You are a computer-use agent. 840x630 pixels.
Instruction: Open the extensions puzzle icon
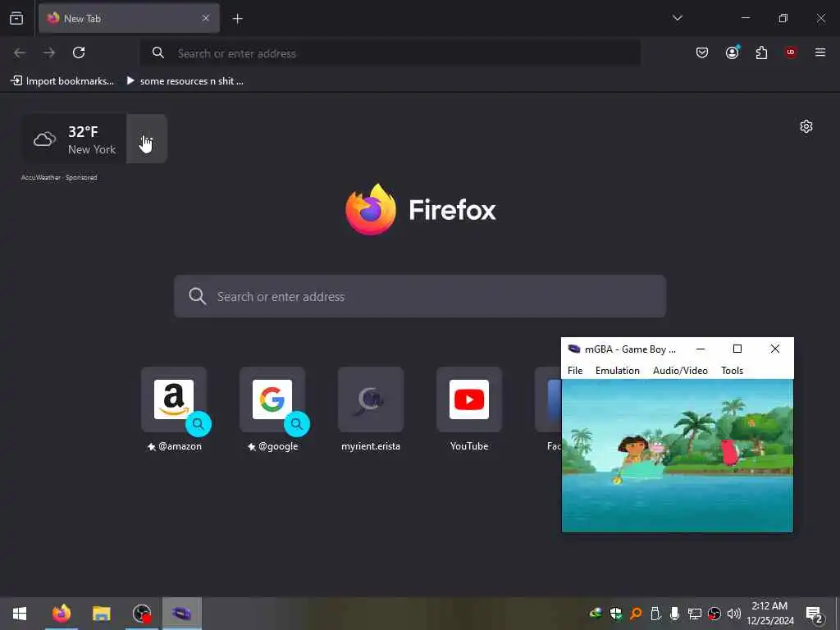click(x=761, y=52)
